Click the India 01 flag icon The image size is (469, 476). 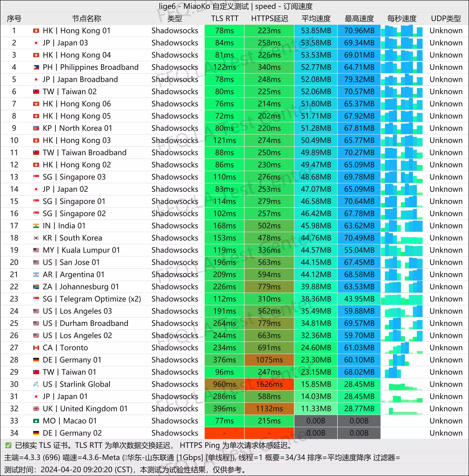pyautogui.click(x=36, y=226)
